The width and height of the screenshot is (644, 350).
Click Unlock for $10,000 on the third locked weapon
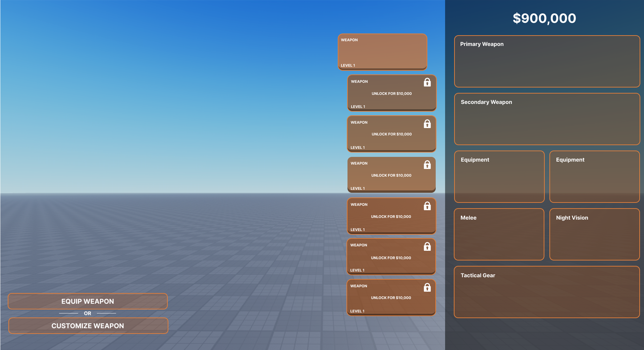(391, 175)
